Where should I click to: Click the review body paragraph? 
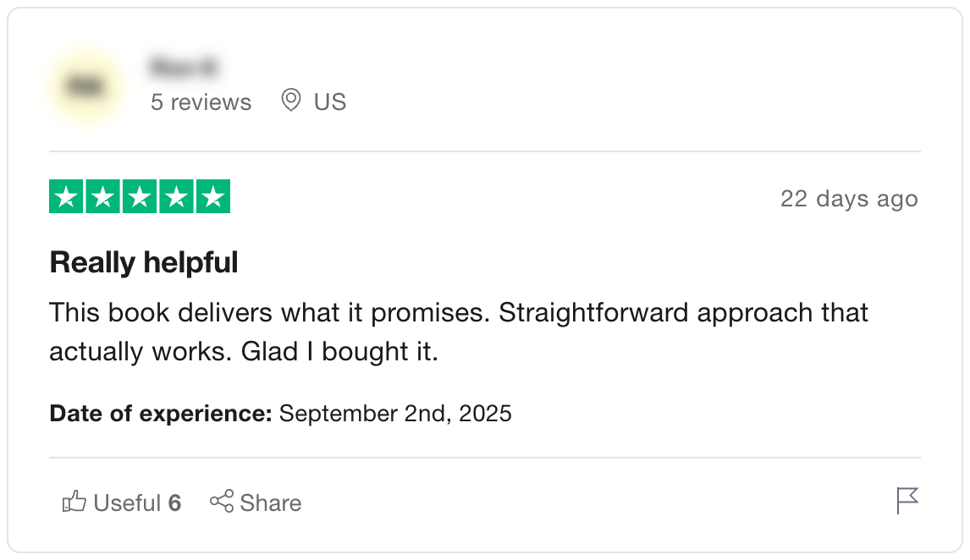click(460, 331)
